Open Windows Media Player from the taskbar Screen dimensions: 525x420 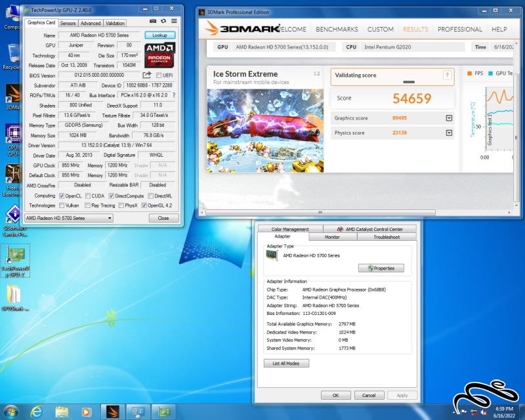pos(86,411)
